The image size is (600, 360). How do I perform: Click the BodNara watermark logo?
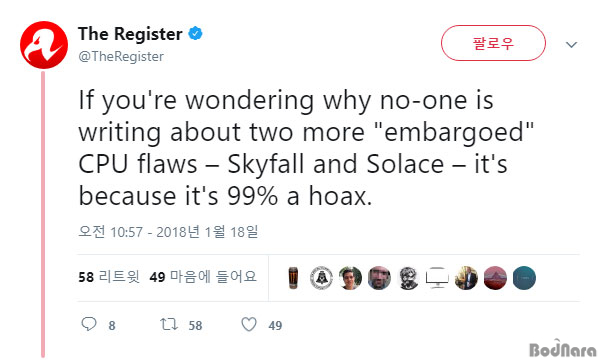tap(562, 349)
